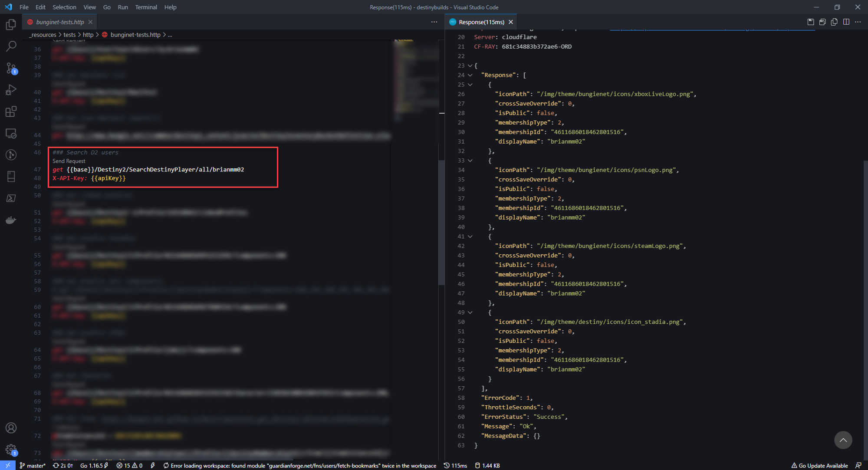Open problems: errors and warnings count

click(x=129, y=465)
